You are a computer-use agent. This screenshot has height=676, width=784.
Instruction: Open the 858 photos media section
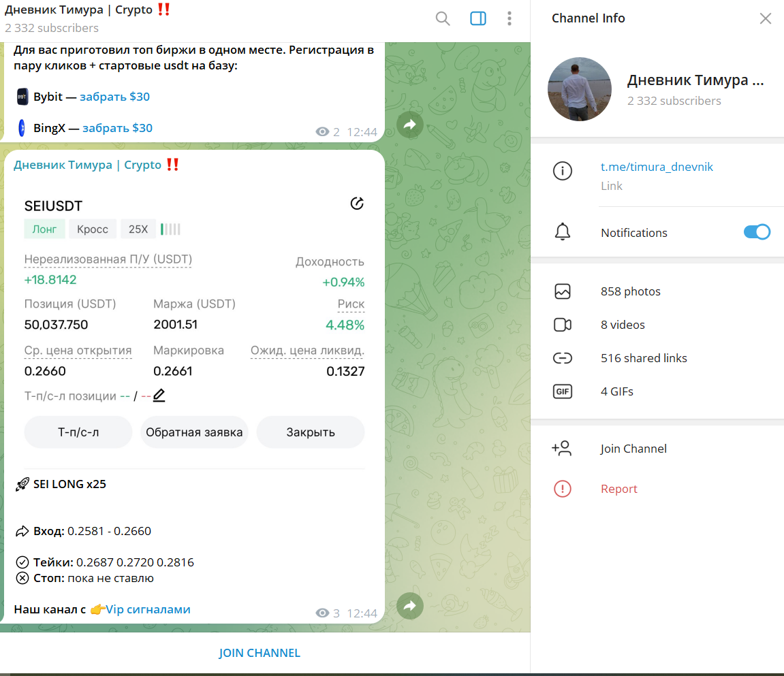point(657,291)
